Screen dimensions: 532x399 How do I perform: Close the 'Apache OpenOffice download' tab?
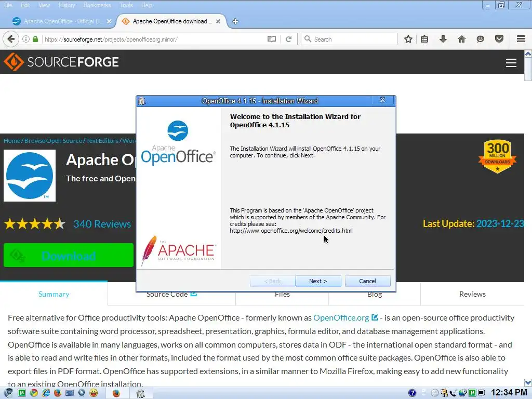218,21
